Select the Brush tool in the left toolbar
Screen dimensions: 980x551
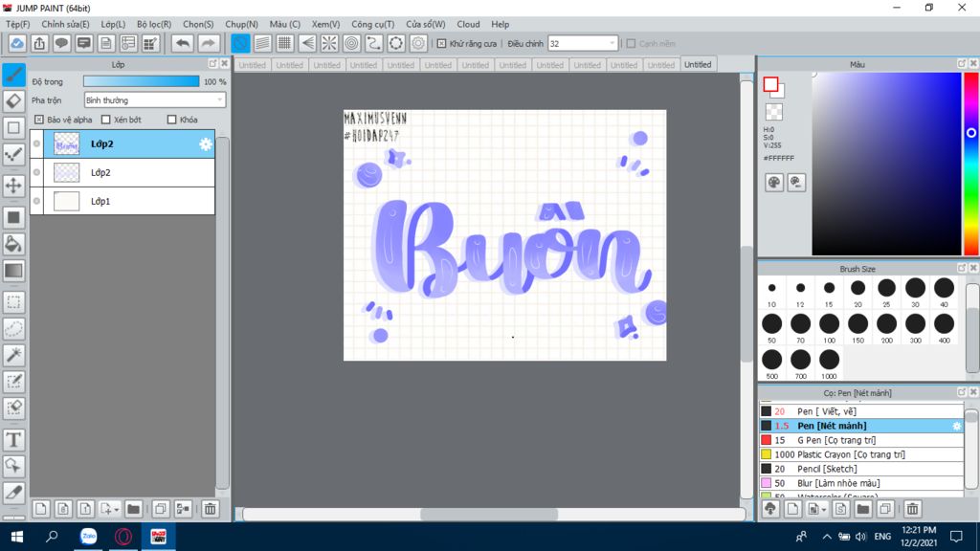pyautogui.click(x=13, y=75)
